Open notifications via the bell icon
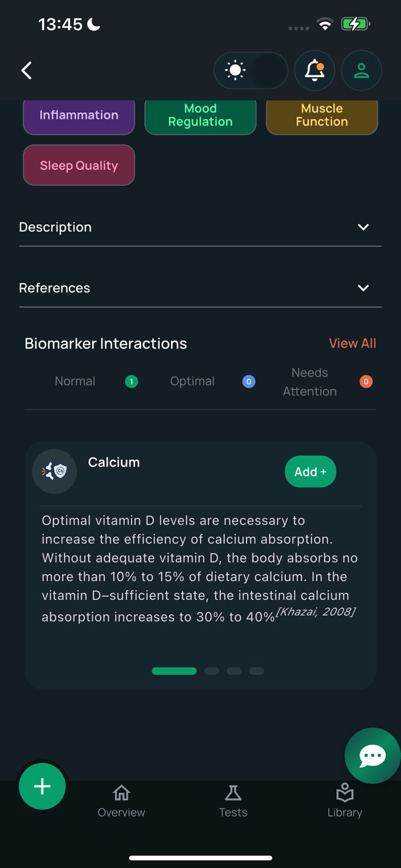The width and height of the screenshot is (401, 868). 314,70
